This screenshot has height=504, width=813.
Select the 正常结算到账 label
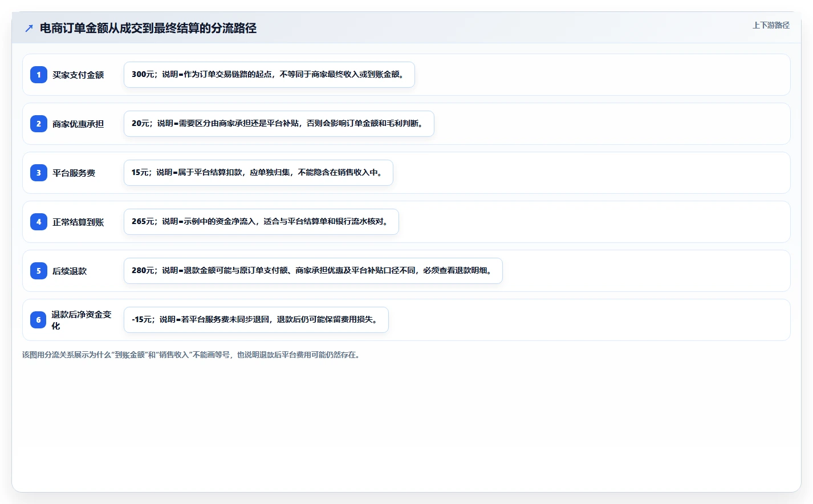point(78,222)
